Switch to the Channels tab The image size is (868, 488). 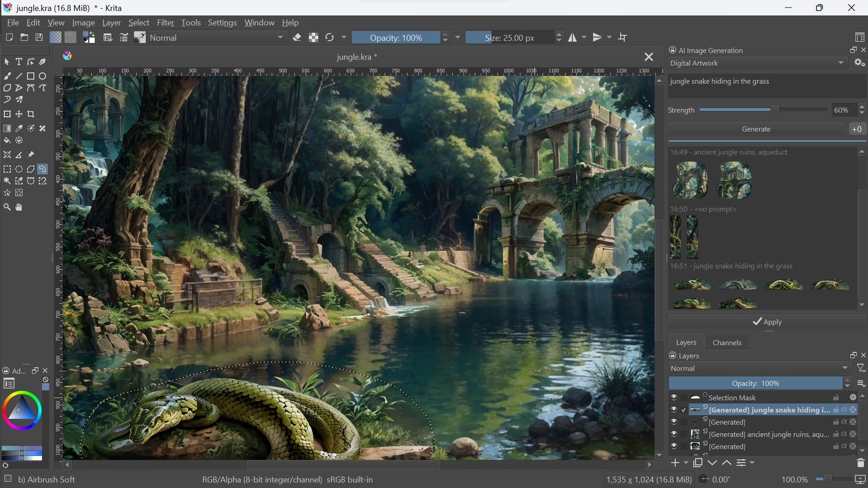726,343
